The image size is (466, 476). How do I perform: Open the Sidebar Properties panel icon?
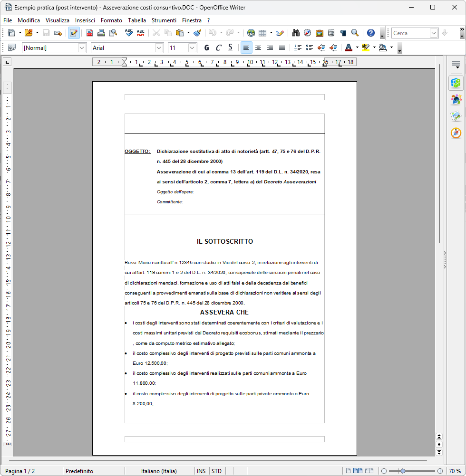456,83
